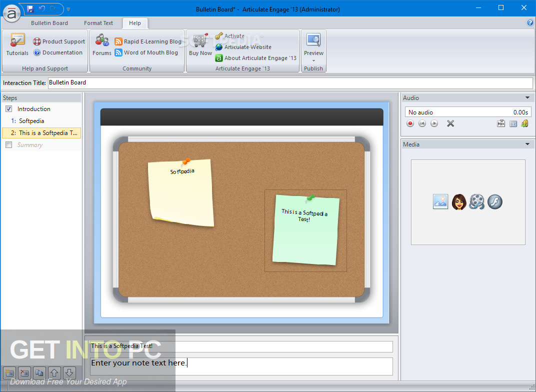536x392 pixels.
Task: Delete the audio with the X icon
Action: (450, 123)
